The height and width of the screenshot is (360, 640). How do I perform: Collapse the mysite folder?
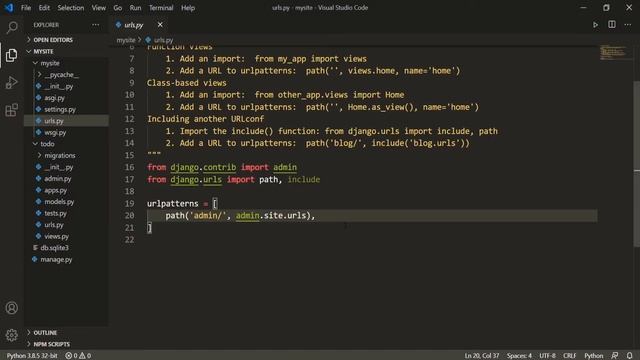click(x=66, y=63)
